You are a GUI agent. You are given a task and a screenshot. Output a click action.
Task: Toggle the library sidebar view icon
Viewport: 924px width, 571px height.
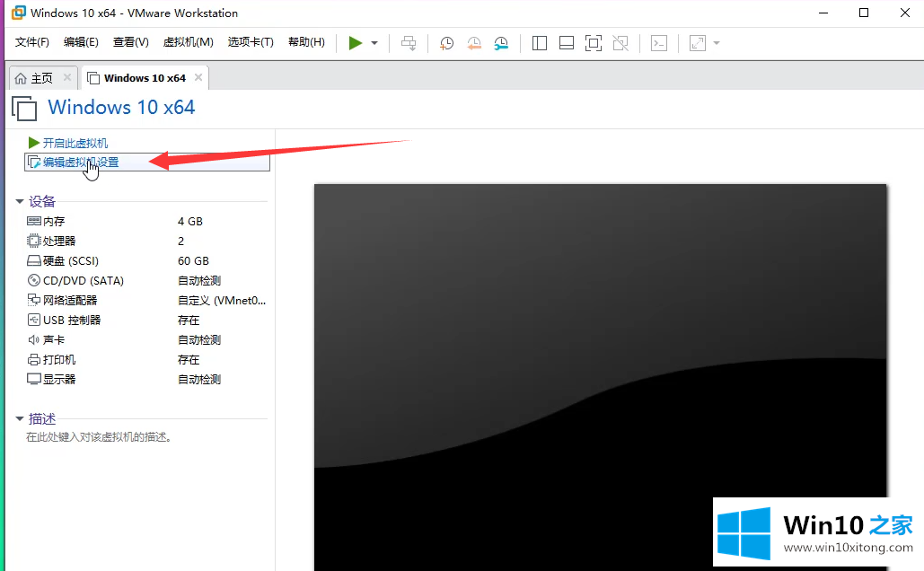pos(539,43)
